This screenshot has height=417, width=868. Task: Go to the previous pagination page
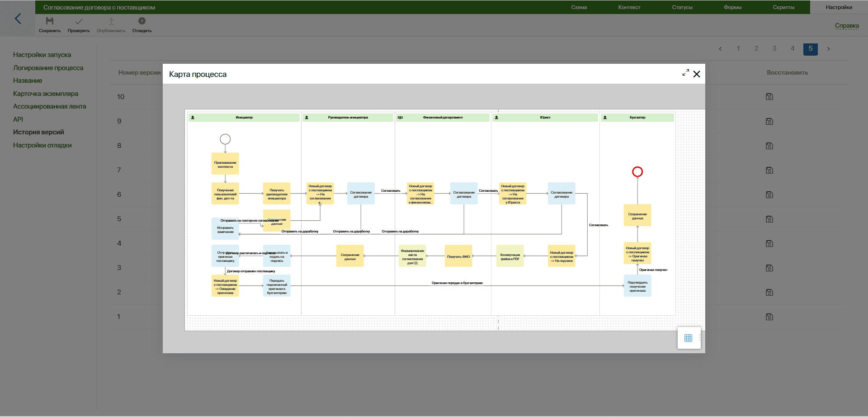pos(720,49)
